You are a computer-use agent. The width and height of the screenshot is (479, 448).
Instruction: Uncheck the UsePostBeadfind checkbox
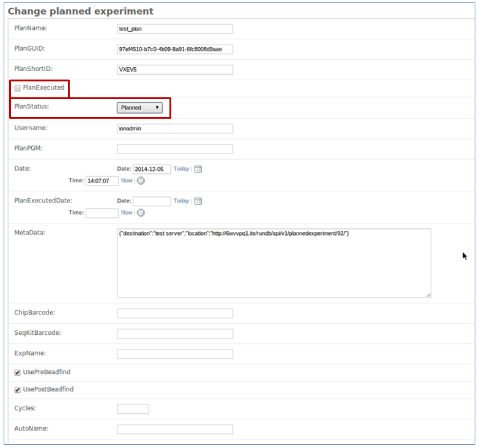coord(17,390)
